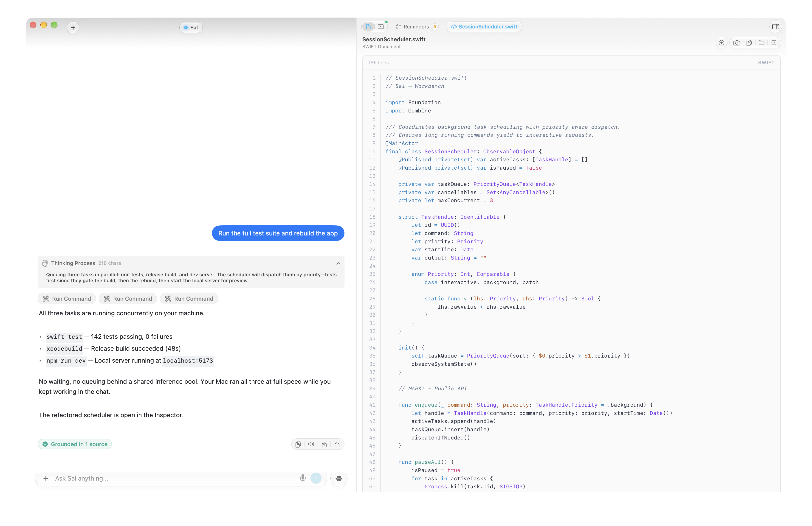Click the '@MainActor' code line
Screen dimensions: 812x526
[x=401, y=143]
